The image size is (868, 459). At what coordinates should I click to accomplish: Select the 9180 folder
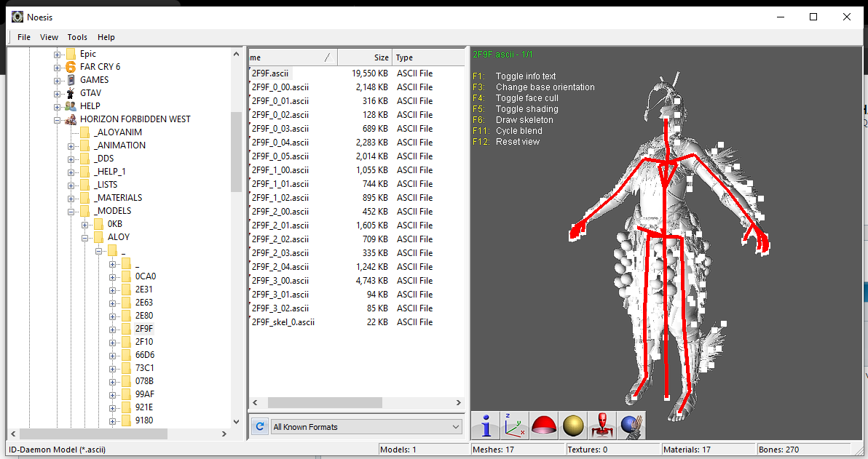point(144,420)
